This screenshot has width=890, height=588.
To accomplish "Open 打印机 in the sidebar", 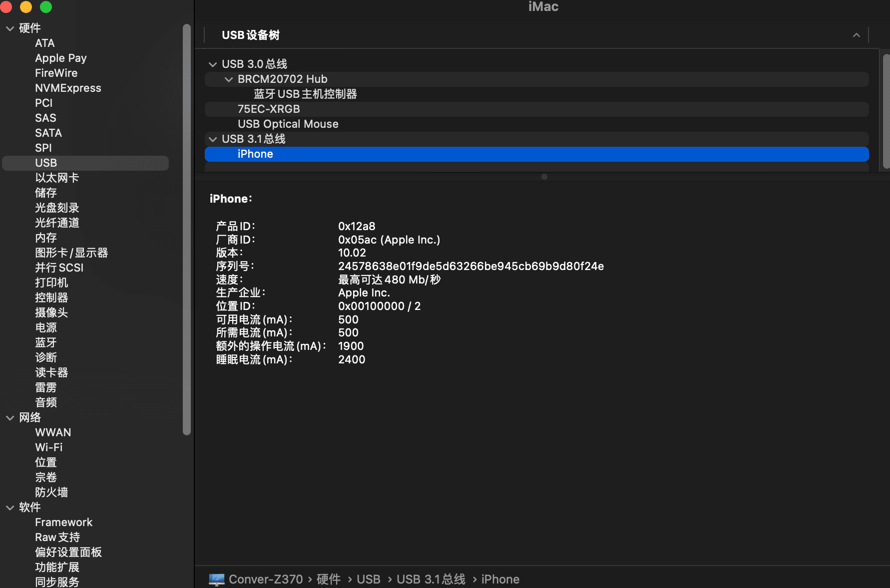I will pyautogui.click(x=51, y=283).
